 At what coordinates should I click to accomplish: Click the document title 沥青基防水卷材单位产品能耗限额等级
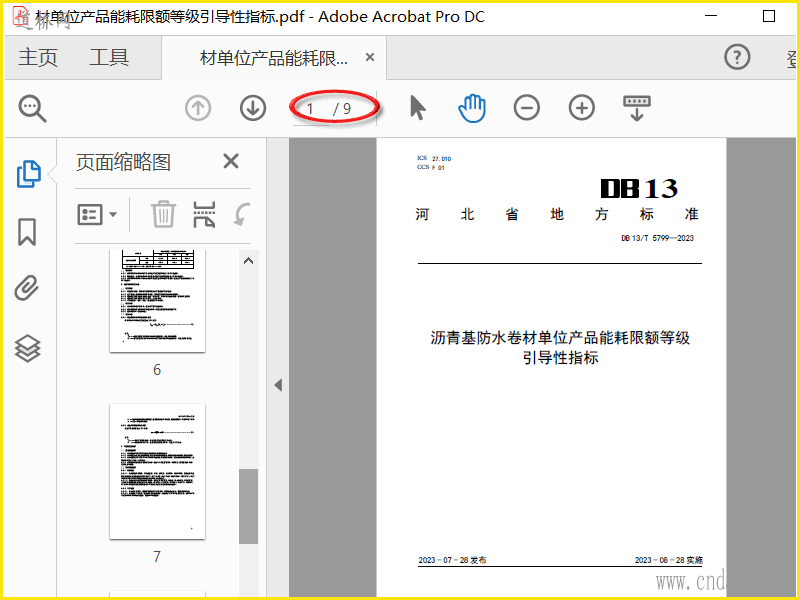coord(560,338)
